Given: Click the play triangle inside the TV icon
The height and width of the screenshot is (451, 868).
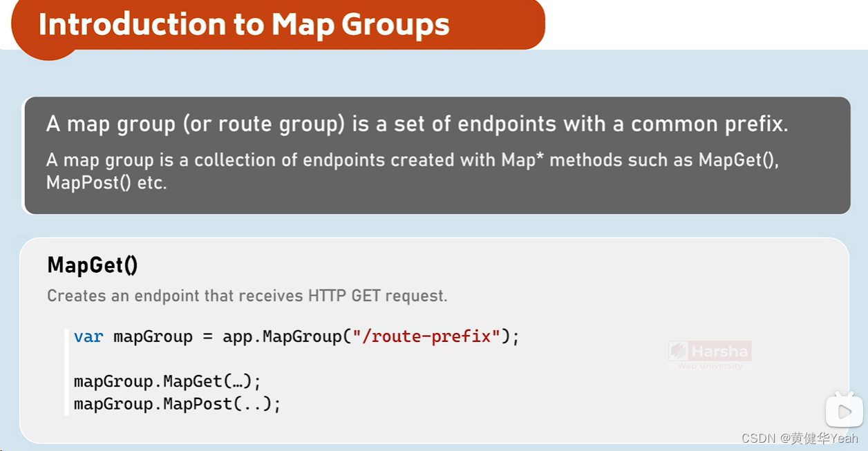Looking at the screenshot, I should [846, 412].
